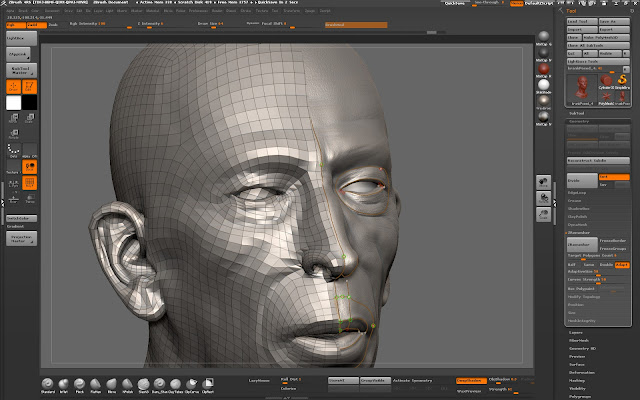Select the white main color swatch
The image size is (640, 400).
[x=13, y=102]
